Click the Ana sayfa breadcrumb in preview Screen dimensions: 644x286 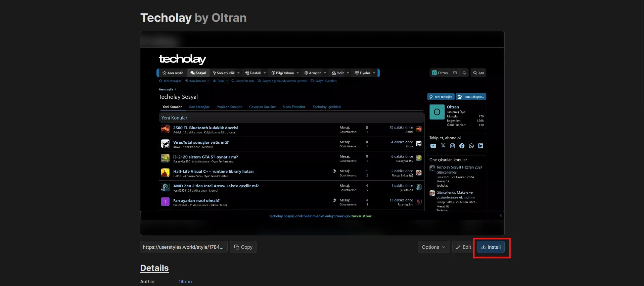[166, 90]
